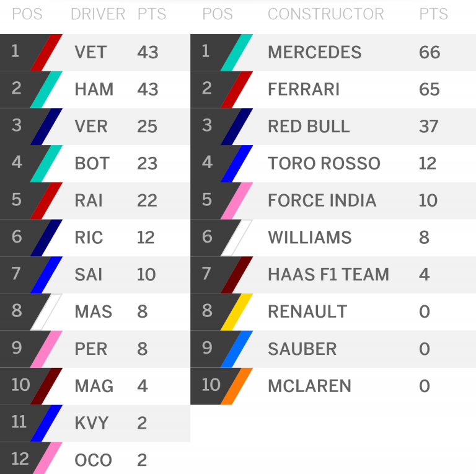The height and width of the screenshot is (474, 476).
Task: Open the OCO driver row
Action: coord(95,458)
